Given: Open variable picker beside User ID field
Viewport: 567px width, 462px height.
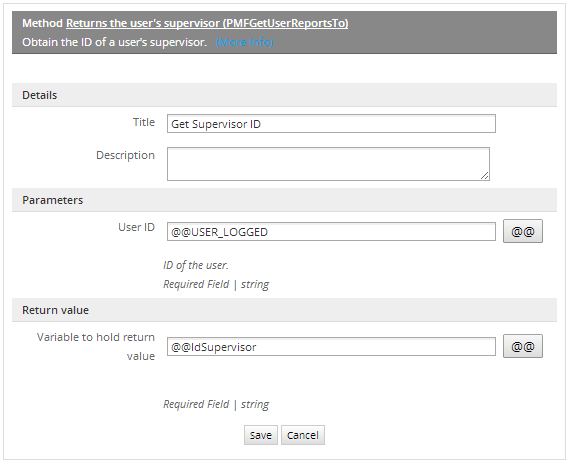Looking at the screenshot, I should click(x=523, y=231).
